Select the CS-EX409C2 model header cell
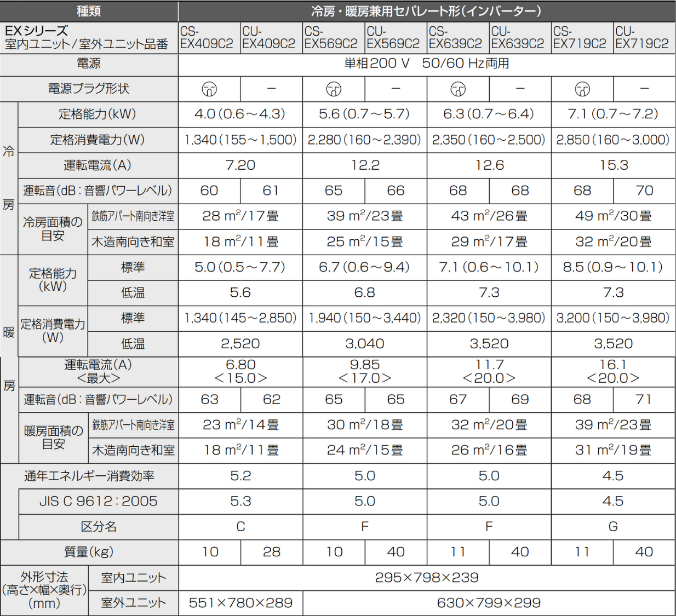This screenshot has width=676, height=616. tap(209, 38)
